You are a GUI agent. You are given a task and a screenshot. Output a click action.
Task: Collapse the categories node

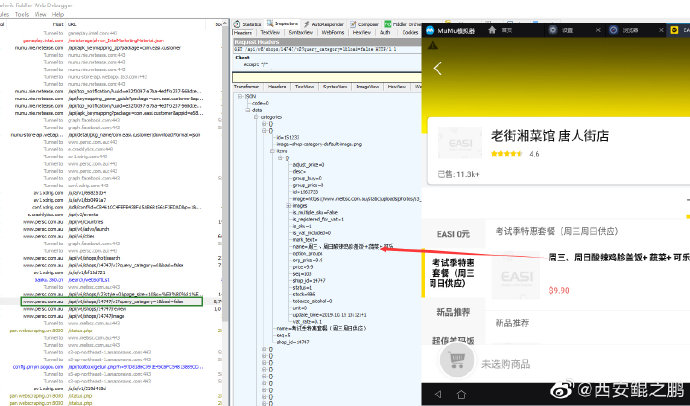tap(256, 117)
